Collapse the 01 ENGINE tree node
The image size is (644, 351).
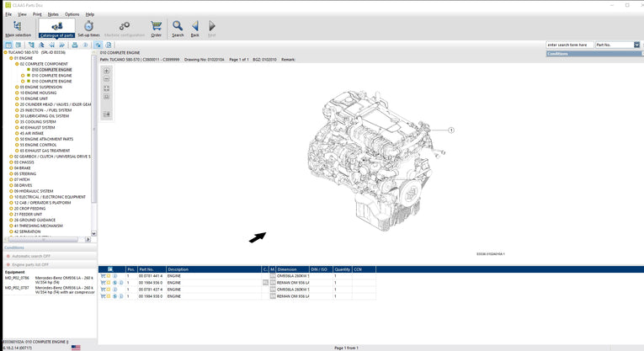11,58
